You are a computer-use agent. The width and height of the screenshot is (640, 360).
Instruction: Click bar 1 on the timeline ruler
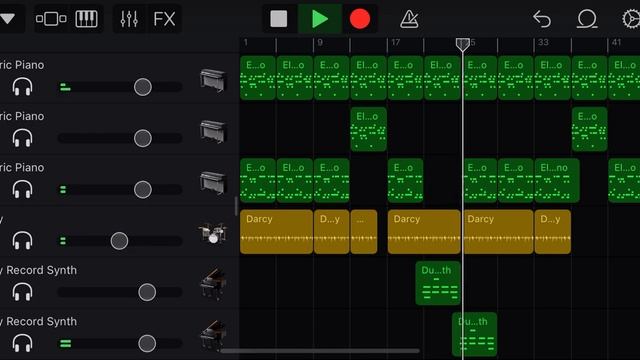(246, 42)
